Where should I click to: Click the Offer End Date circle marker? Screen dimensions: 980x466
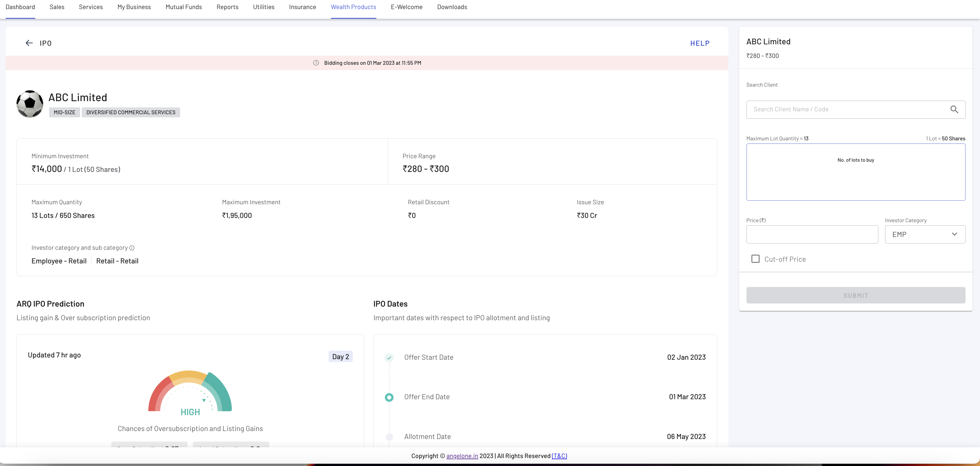point(389,397)
